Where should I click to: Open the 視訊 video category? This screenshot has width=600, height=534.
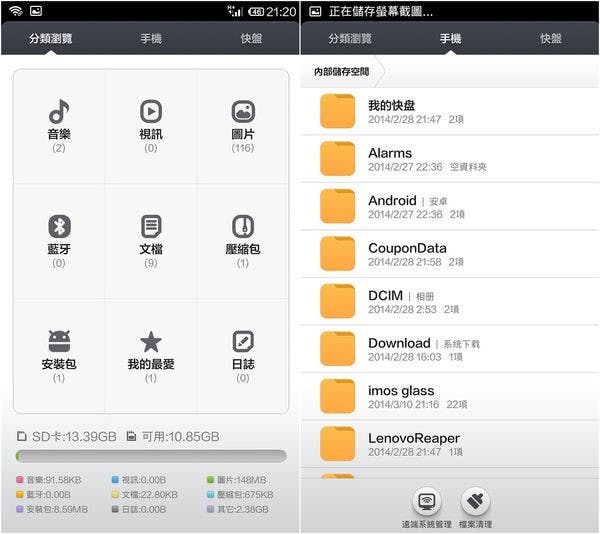151,126
